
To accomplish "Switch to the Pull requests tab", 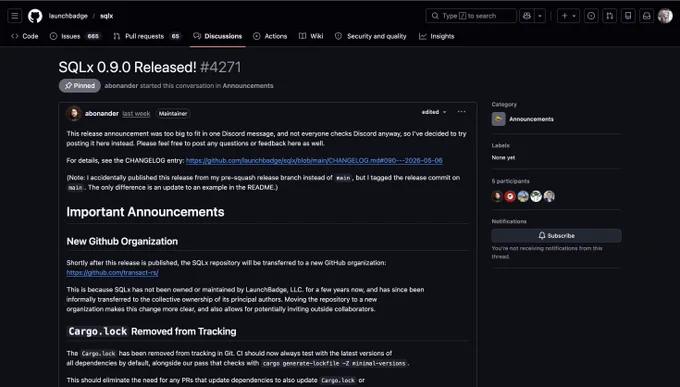I will coord(147,36).
